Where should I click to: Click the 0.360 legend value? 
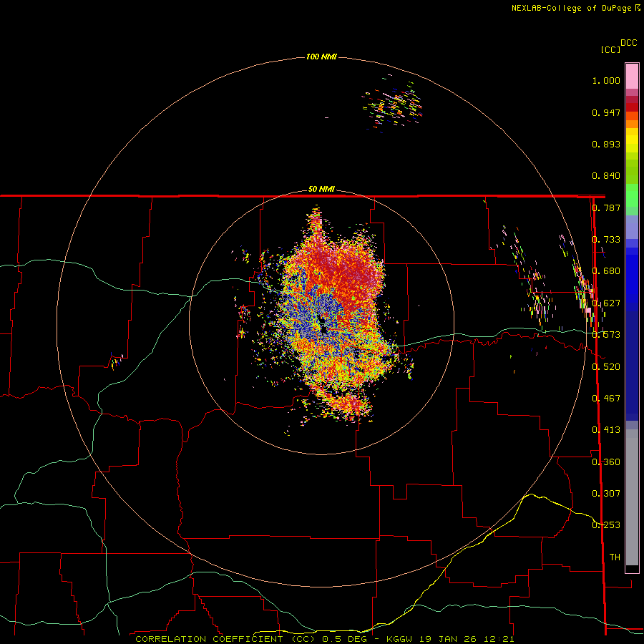(606, 462)
